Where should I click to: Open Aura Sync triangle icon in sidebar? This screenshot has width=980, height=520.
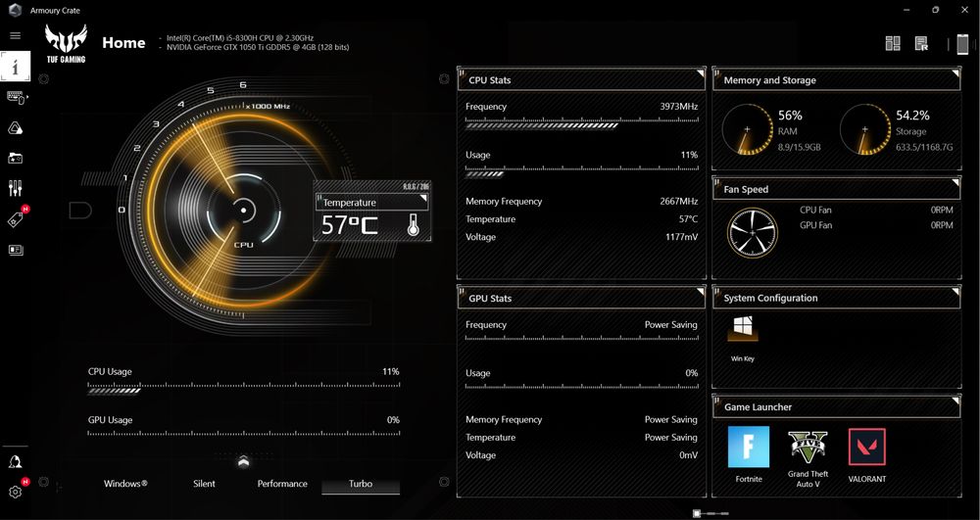pos(15,128)
